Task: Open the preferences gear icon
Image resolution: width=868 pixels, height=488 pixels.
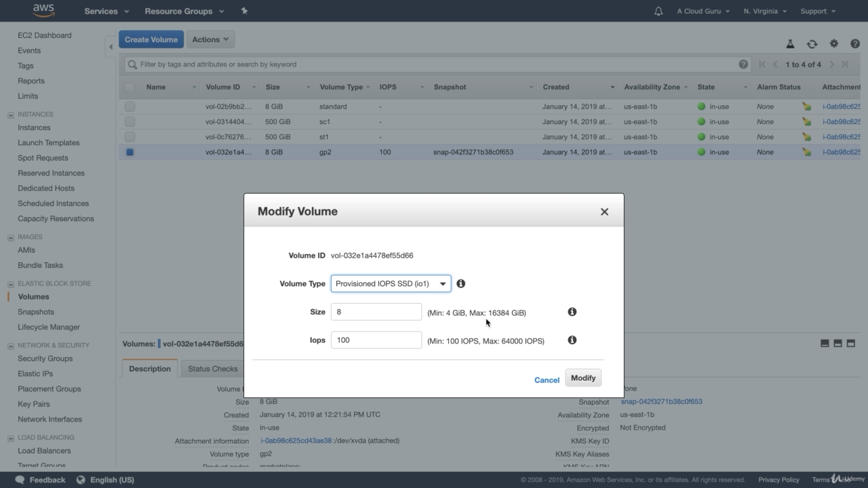Action: pos(834,43)
